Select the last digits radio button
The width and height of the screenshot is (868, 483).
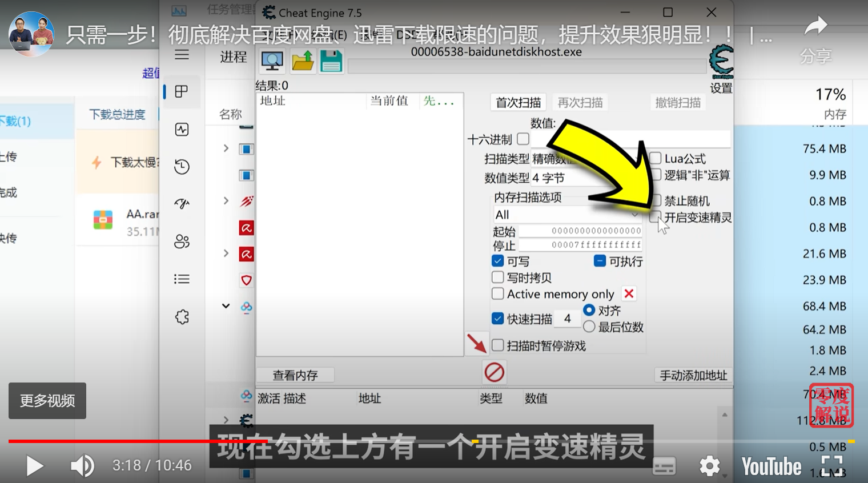[x=589, y=327]
